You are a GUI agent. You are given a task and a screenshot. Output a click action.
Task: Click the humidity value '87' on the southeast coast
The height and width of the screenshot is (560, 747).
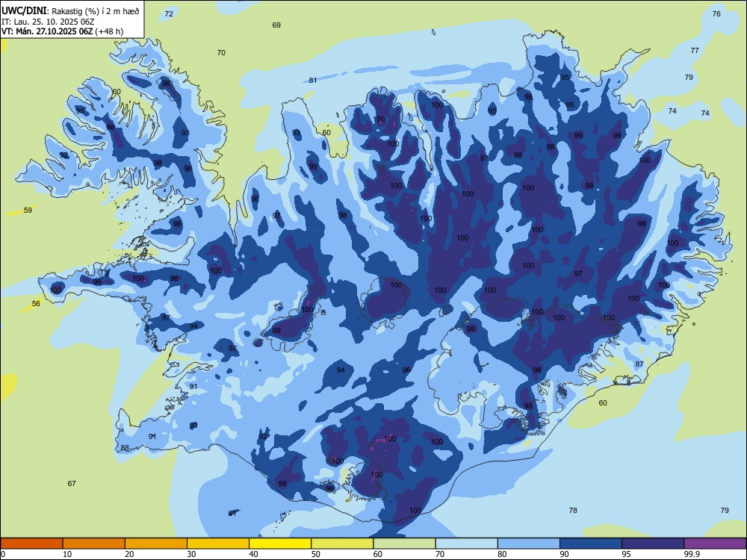coord(639,364)
